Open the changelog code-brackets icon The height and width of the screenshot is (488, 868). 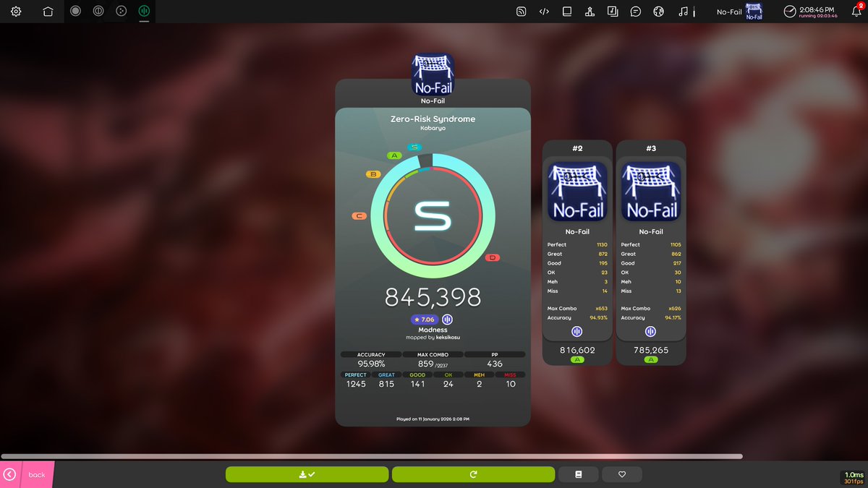pyautogui.click(x=544, y=12)
